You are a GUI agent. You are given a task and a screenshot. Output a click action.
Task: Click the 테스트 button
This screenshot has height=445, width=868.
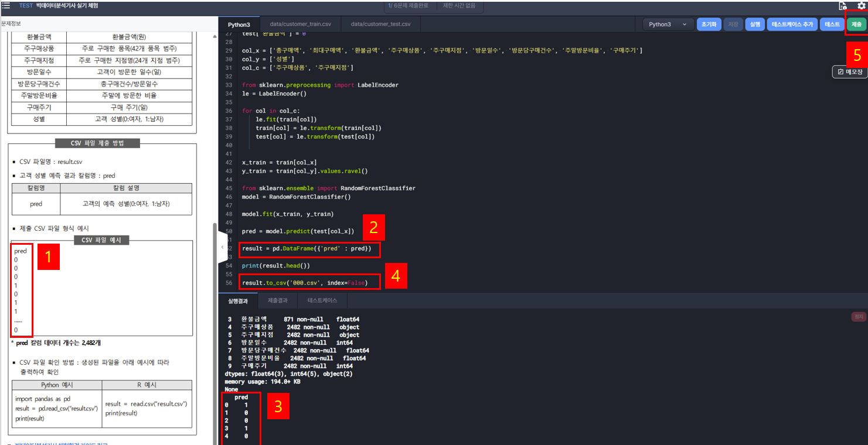coord(832,25)
